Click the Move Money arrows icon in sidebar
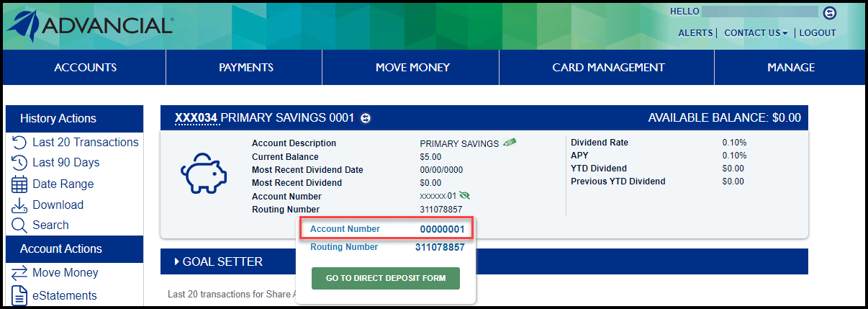The height and width of the screenshot is (309, 868). coord(19,273)
